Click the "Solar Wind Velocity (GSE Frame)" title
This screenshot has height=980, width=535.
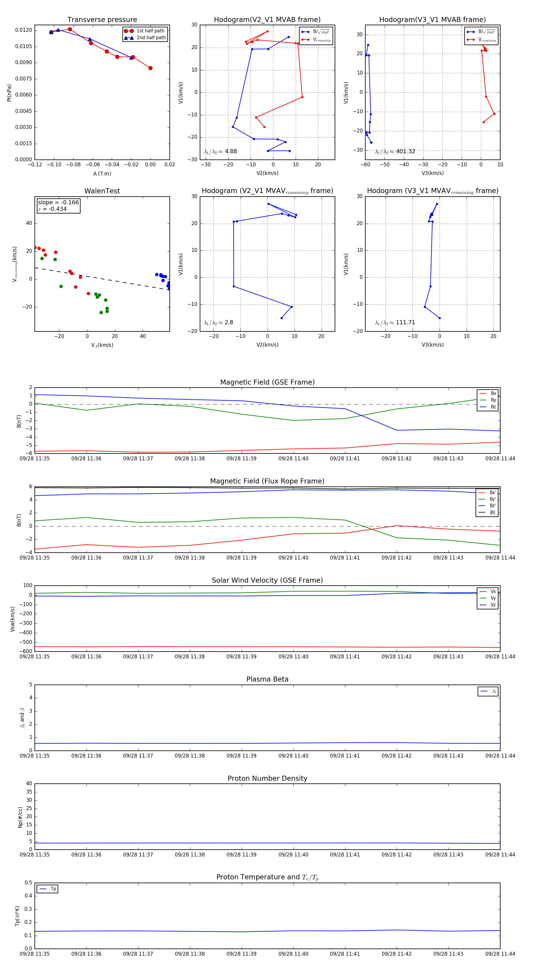(267, 581)
